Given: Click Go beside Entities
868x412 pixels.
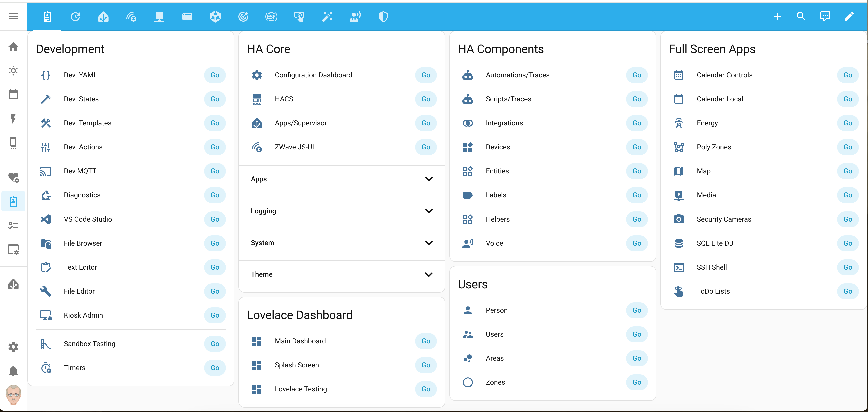Looking at the screenshot, I should pos(637,171).
